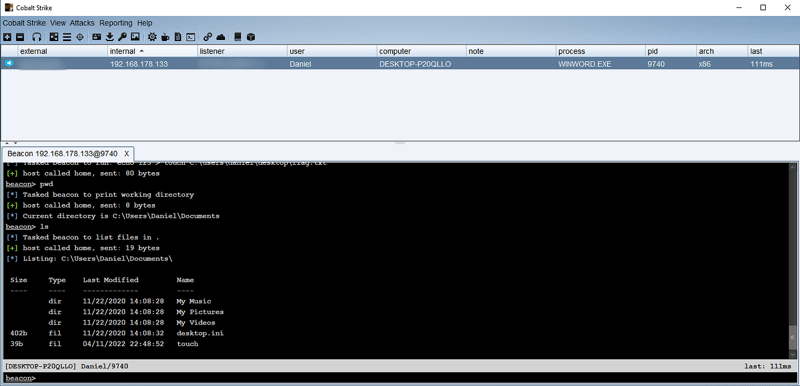Click the 'My Videos' directory entry
800x386 pixels.
[196, 323]
